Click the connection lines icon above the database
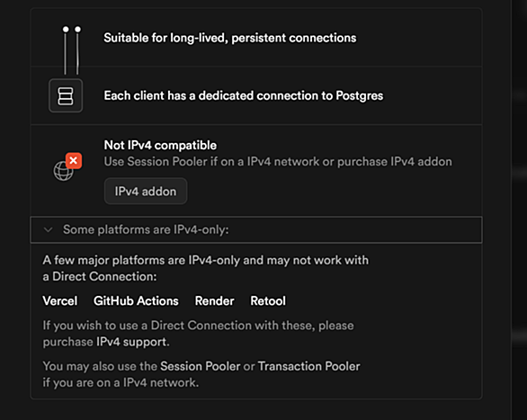Viewport: 527px width, 420px height. (x=71, y=50)
